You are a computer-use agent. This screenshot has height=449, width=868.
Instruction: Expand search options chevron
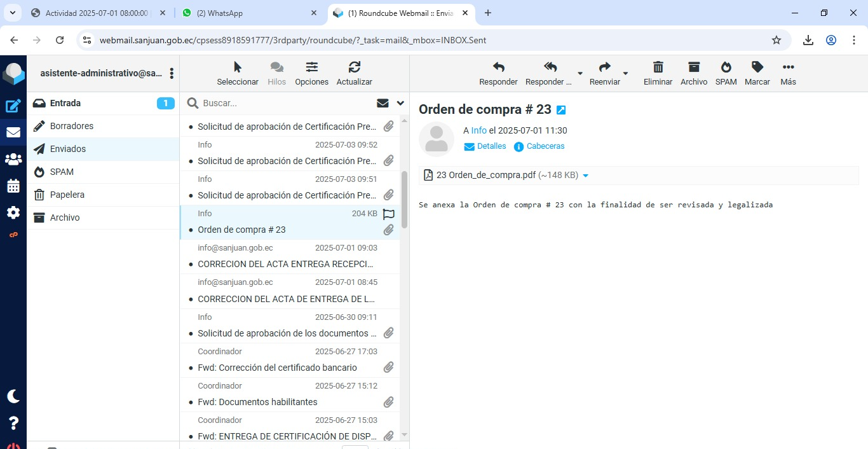click(400, 103)
